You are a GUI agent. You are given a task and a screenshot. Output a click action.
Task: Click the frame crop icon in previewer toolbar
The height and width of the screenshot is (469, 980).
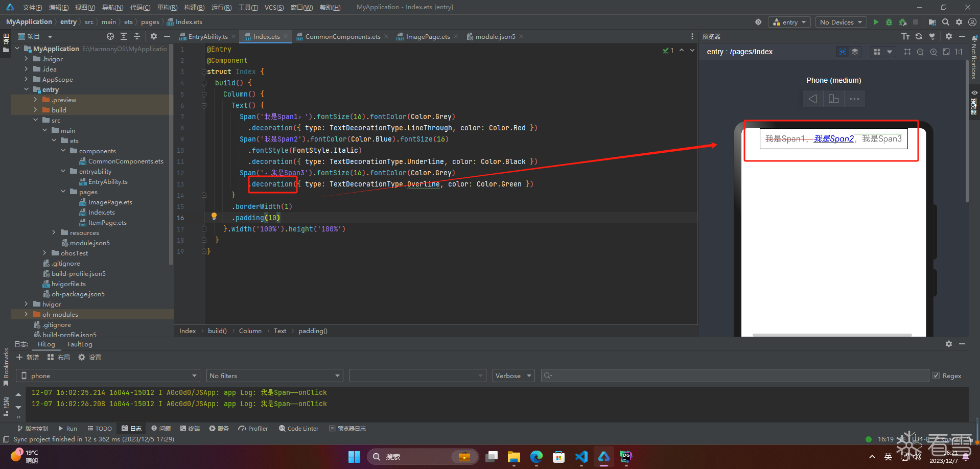pyautogui.click(x=907, y=52)
